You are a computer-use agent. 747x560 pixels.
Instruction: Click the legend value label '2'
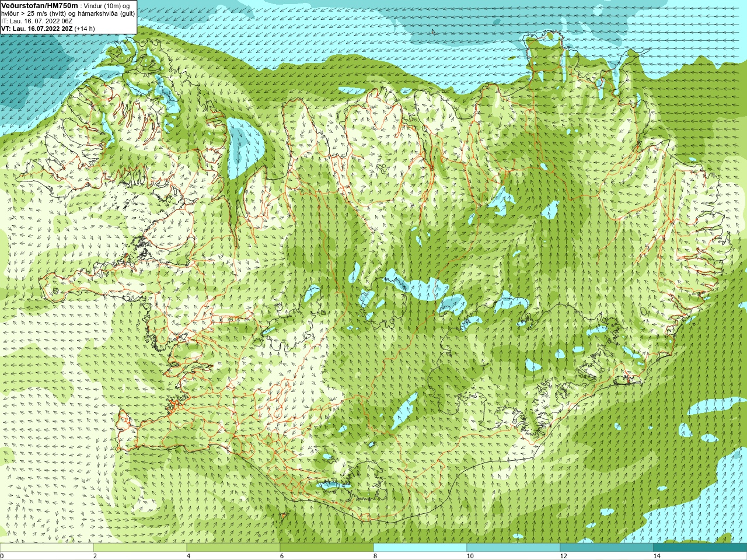pyautogui.click(x=95, y=556)
